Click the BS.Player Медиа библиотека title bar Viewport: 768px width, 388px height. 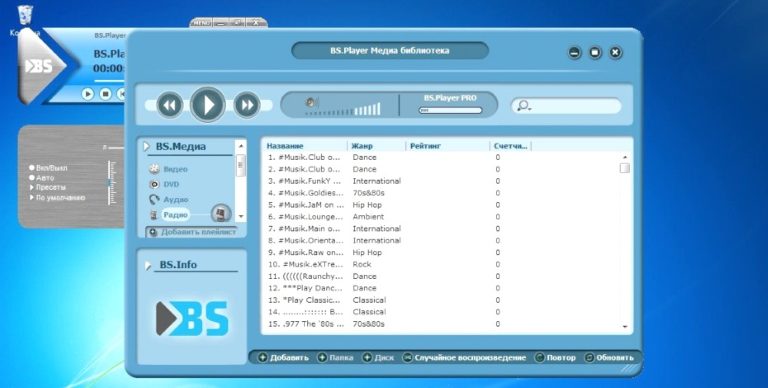coord(390,50)
